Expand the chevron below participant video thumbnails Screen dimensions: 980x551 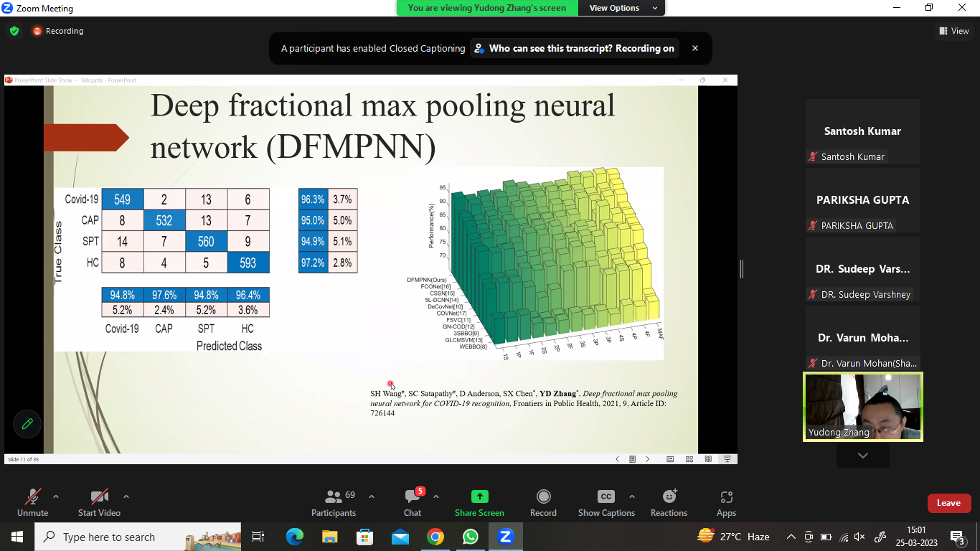point(862,456)
